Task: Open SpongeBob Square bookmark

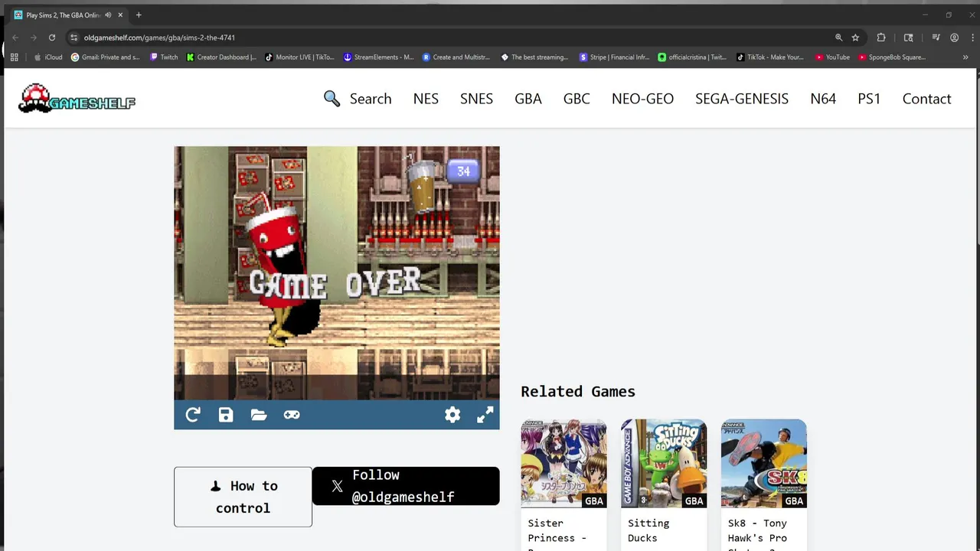Action: click(x=892, y=57)
